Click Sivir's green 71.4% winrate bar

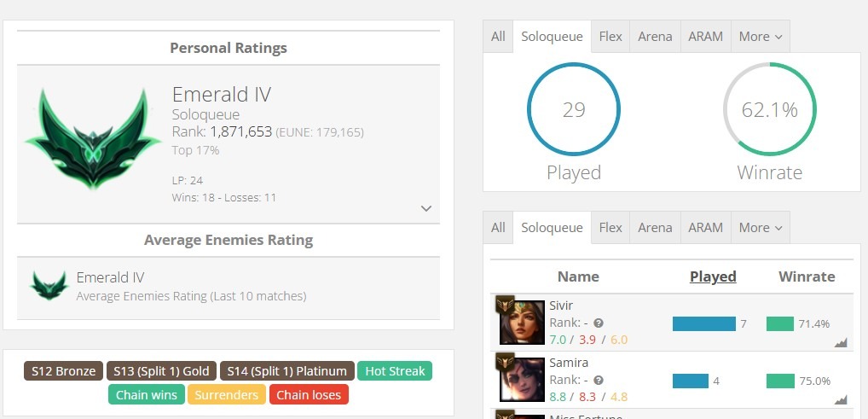tap(780, 323)
